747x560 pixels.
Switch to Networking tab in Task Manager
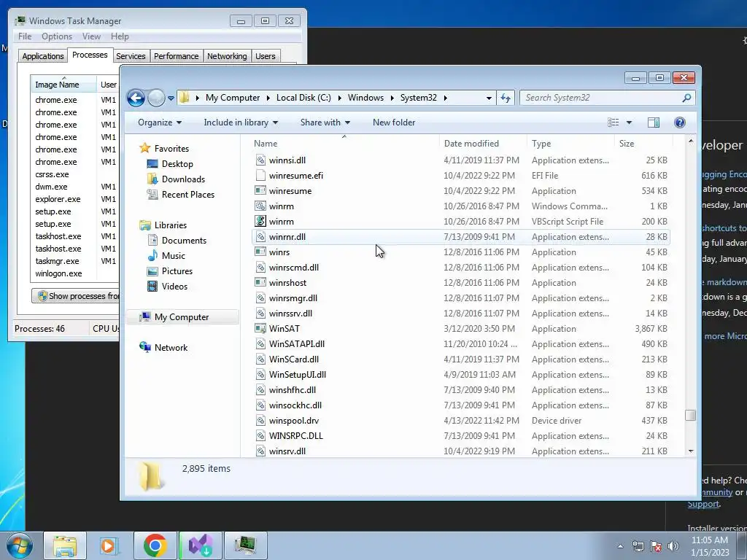[x=227, y=56]
